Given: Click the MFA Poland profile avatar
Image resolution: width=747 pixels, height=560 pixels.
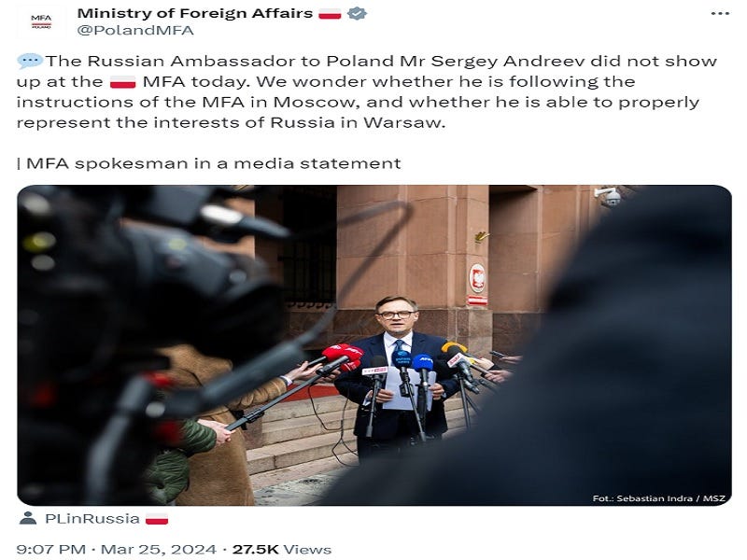Looking at the screenshot, I should [41, 21].
